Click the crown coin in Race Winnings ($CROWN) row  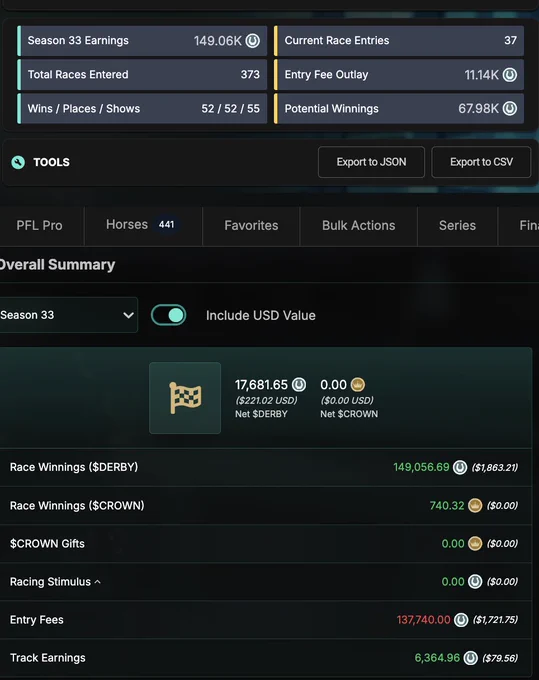475,505
